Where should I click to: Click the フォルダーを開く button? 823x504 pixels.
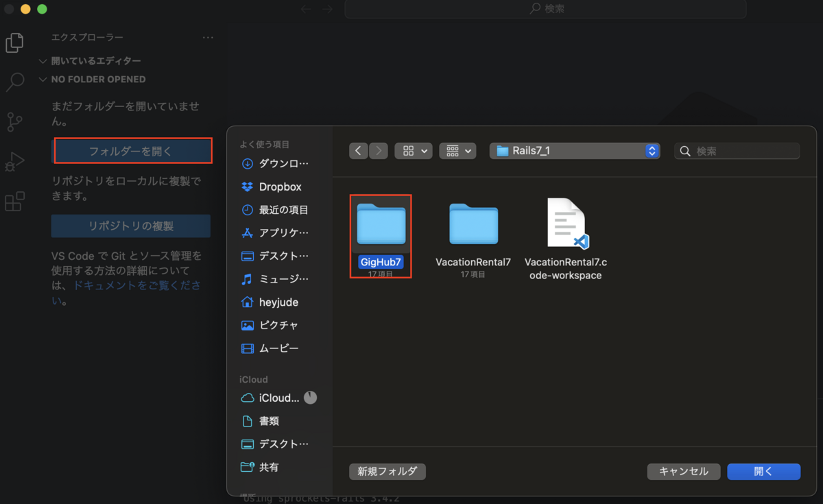coord(130,151)
